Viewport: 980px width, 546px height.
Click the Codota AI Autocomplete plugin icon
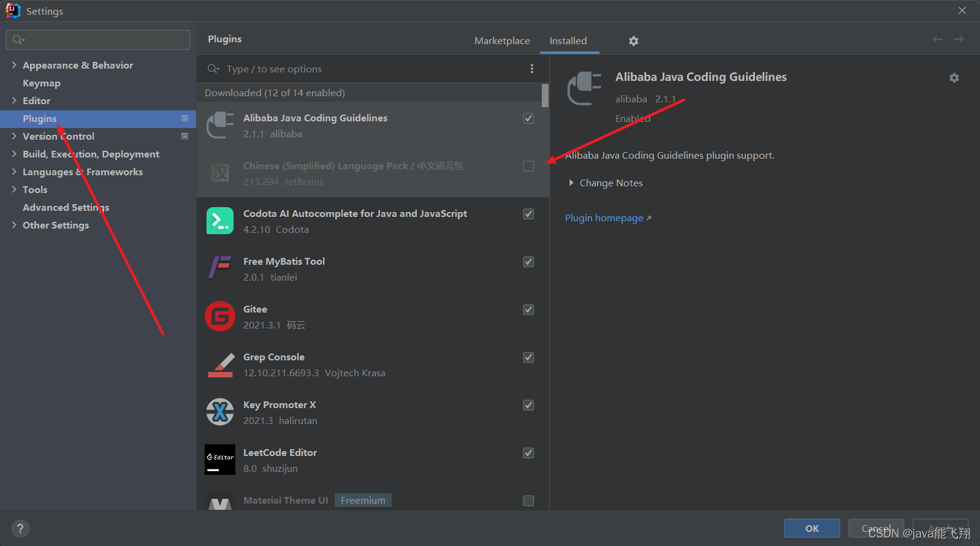point(220,221)
